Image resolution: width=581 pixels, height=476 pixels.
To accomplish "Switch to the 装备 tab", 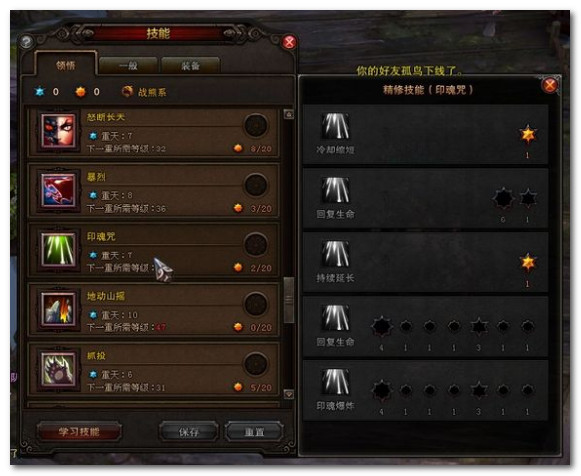I will (x=190, y=66).
